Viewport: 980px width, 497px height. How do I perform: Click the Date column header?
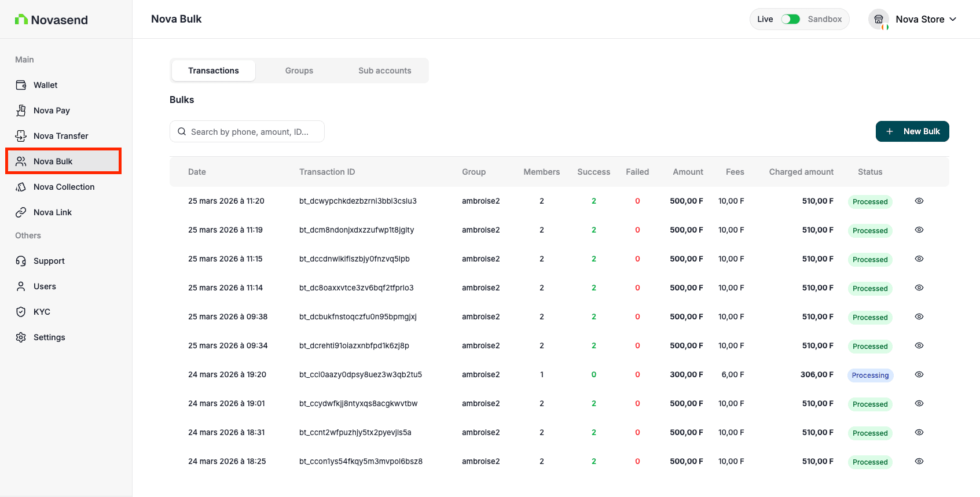tap(197, 172)
